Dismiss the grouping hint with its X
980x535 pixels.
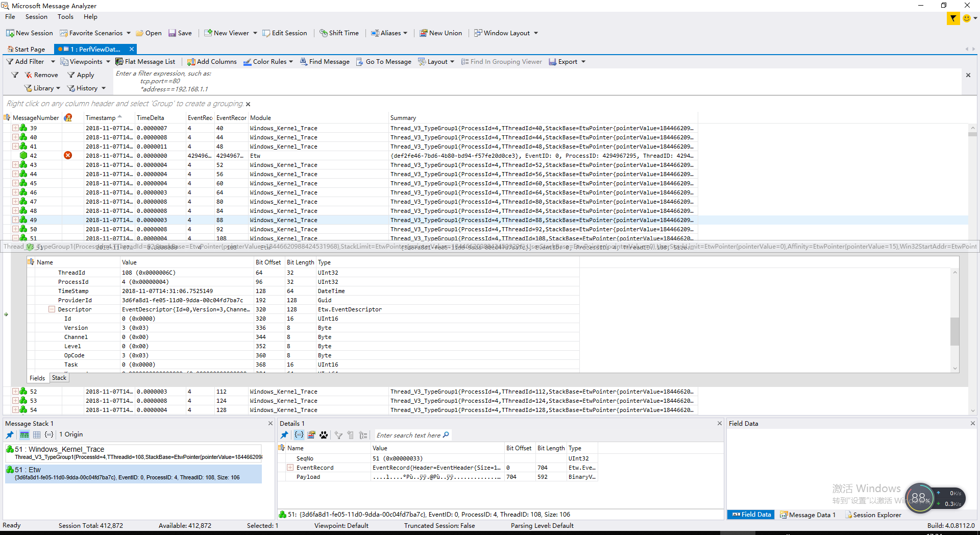248,104
